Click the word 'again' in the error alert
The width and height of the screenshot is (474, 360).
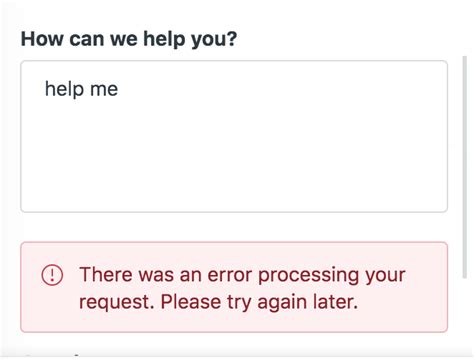pos(282,303)
